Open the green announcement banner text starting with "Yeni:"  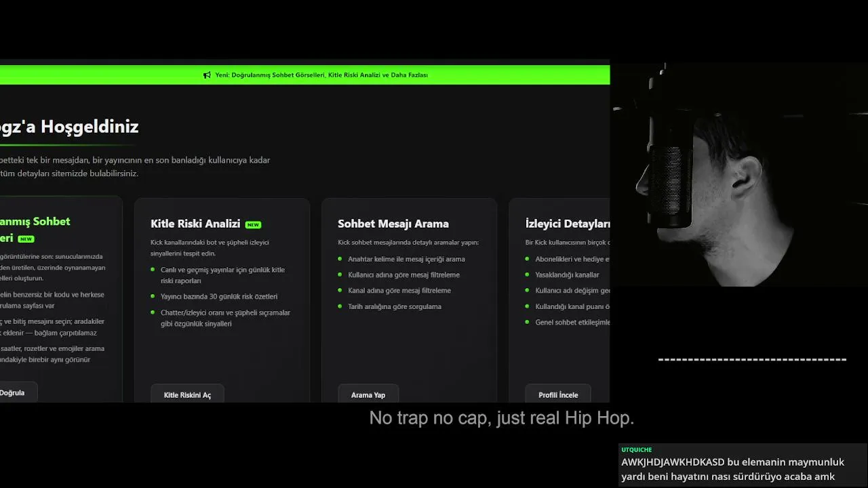point(321,75)
